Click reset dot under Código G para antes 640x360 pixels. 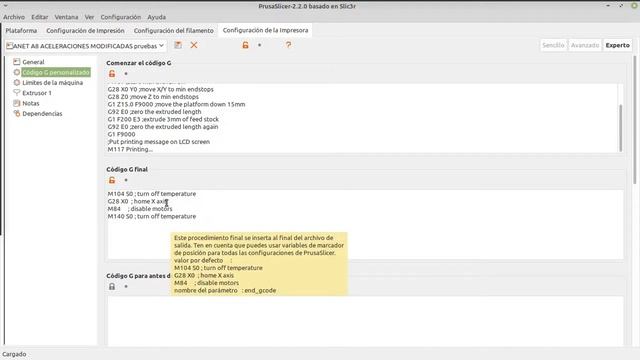126,287
